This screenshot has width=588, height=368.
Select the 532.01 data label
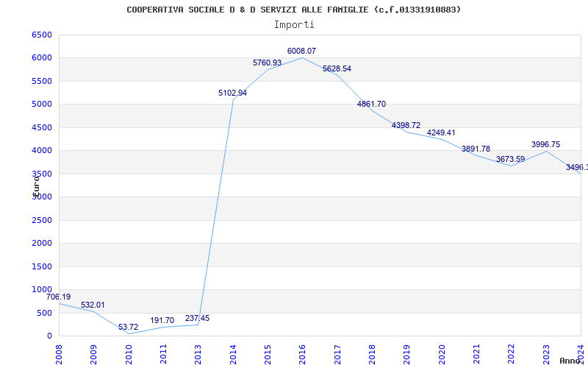click(x=93, y=305)
